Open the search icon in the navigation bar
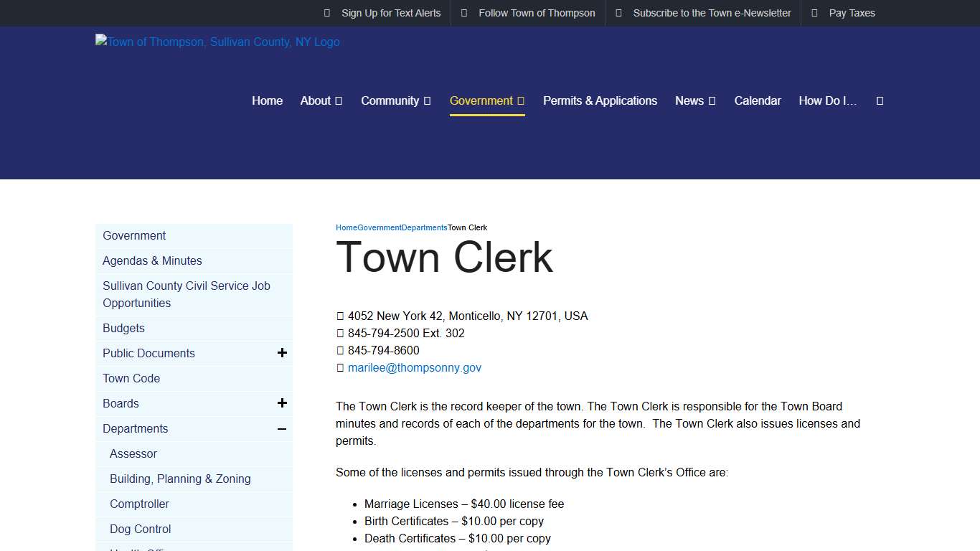980x551 pixels. click(x=880, y=100)
